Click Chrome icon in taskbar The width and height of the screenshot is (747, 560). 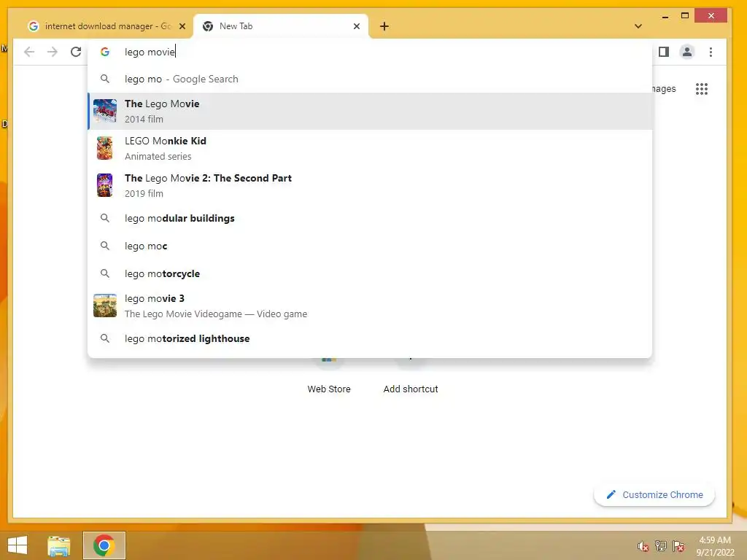(104, 545)
